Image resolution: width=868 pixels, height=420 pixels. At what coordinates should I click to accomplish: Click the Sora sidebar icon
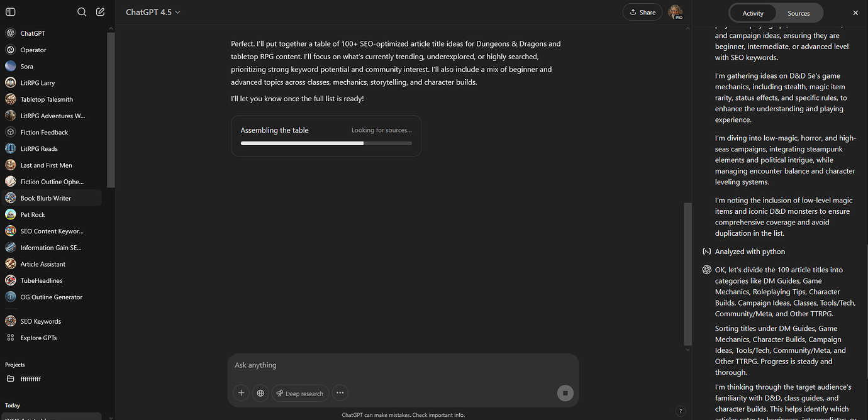[x=11, y=66]
